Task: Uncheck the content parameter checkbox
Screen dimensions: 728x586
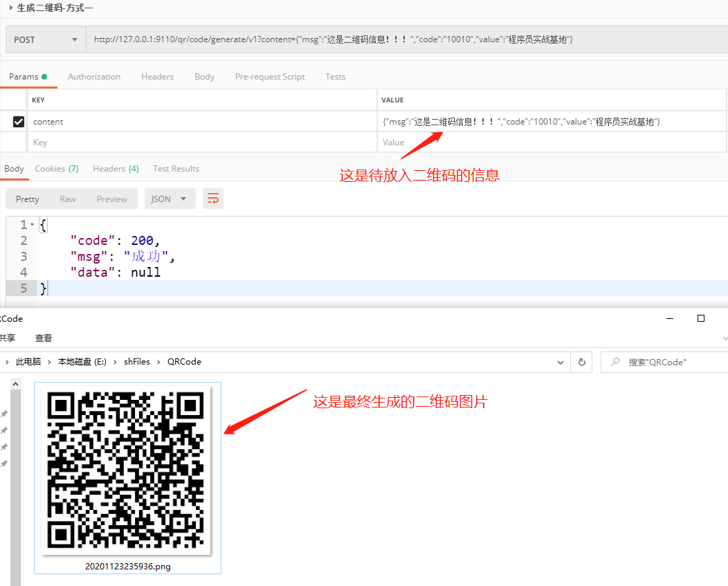Action: click(x=19, y=122)
